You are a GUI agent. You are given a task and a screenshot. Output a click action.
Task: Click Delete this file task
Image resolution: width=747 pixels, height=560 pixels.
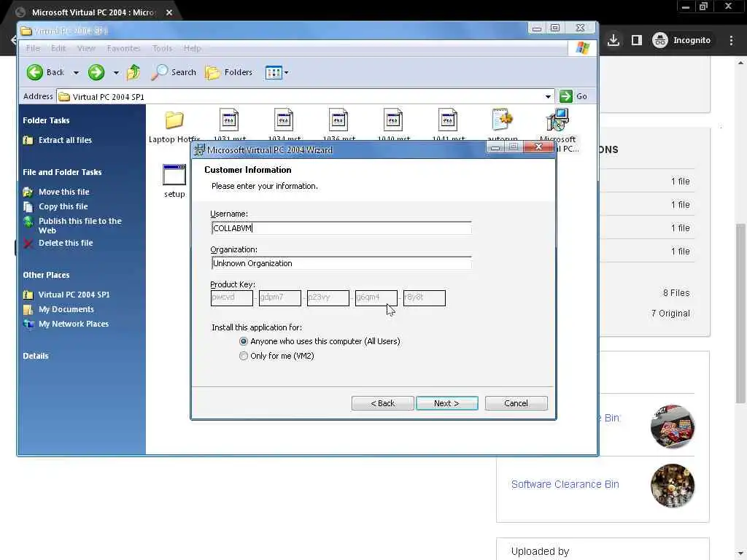[66, 243]
